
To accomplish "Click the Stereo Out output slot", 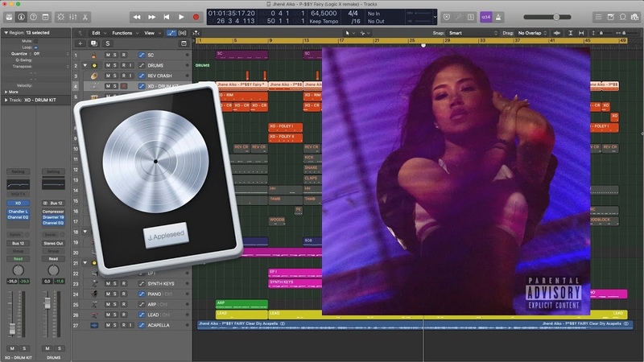I will coord(53,244).
